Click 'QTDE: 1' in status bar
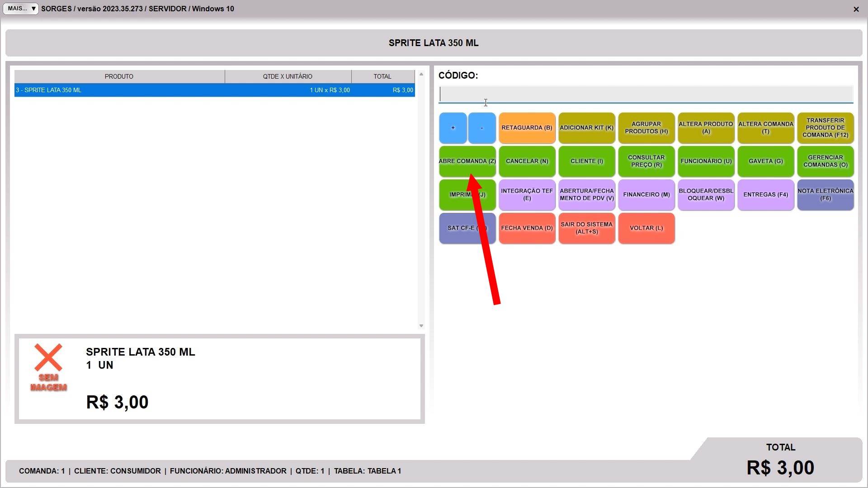Viewport: 868px width, 488px height. click(x=310, y=471)
